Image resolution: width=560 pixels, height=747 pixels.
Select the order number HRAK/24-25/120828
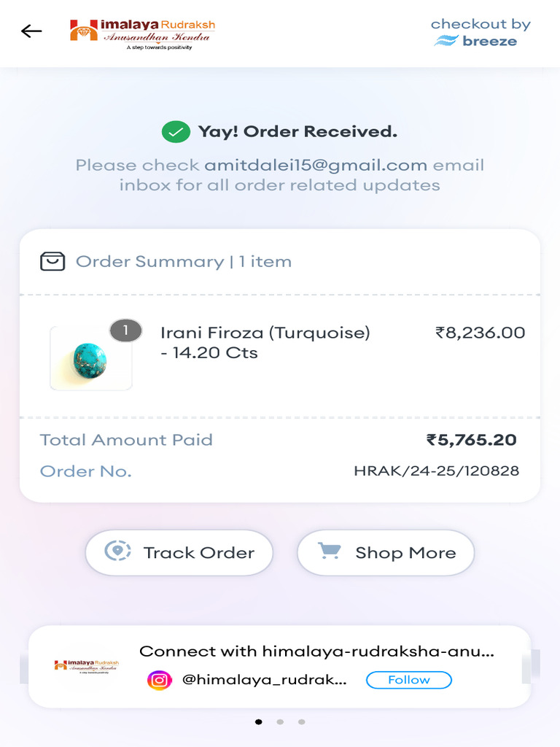click(436, 471)
